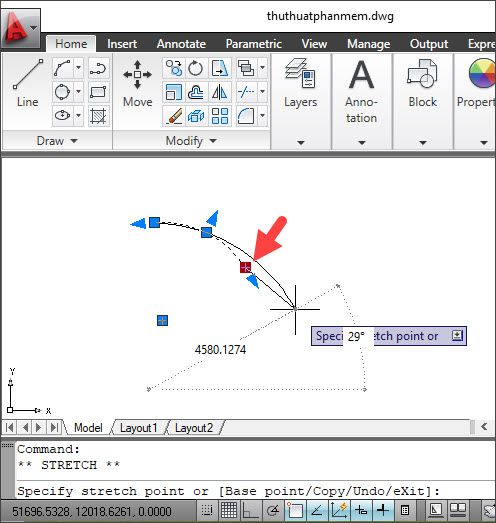Expand the Circle tool dropdown arrow

(78, 92)
